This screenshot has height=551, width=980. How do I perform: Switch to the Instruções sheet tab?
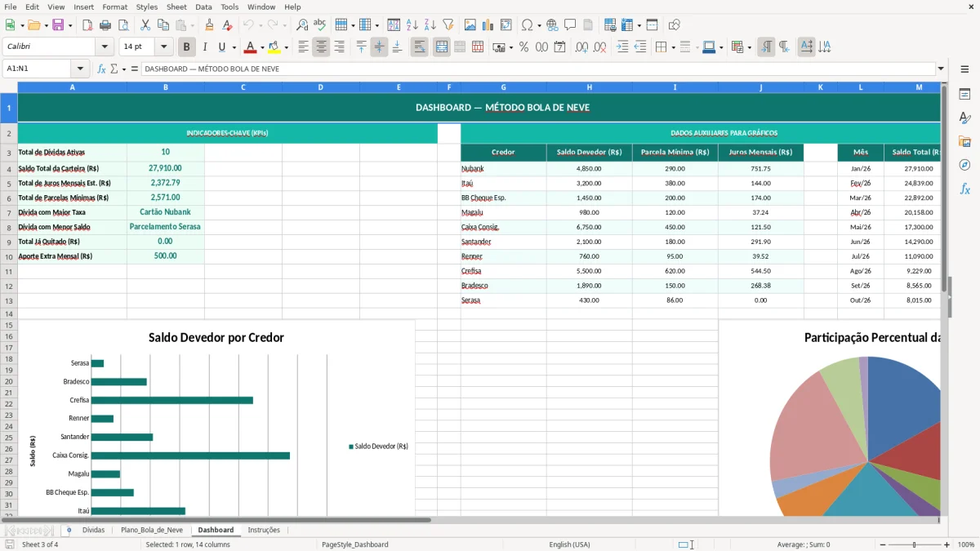click(264, 530)
